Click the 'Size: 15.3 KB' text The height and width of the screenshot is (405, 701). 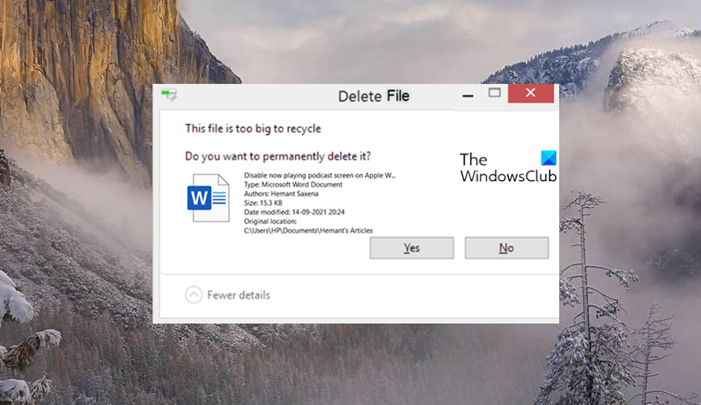click(x=263, y=202)
